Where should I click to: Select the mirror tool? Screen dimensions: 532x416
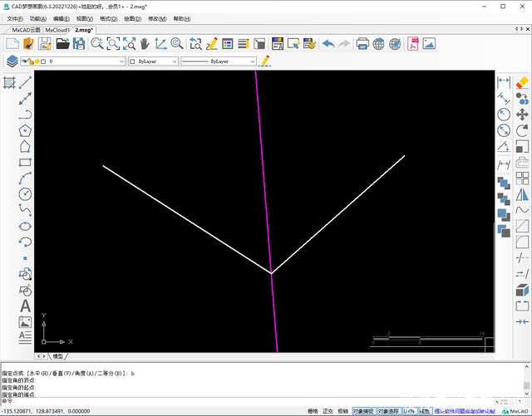click(522, 194)
